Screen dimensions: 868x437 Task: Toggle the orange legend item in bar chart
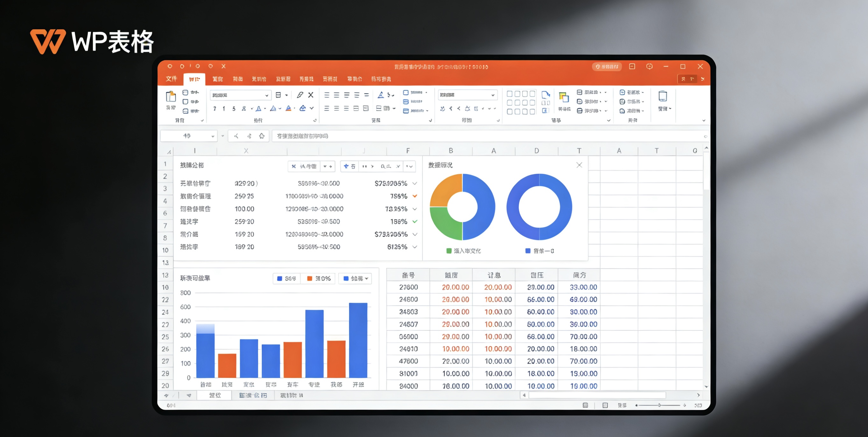pos(318,278)
